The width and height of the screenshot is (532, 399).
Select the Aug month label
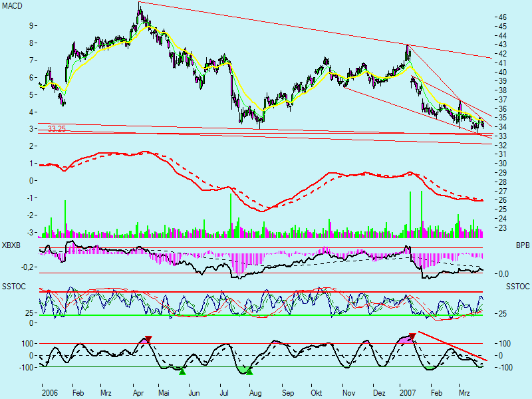[255, 393]
